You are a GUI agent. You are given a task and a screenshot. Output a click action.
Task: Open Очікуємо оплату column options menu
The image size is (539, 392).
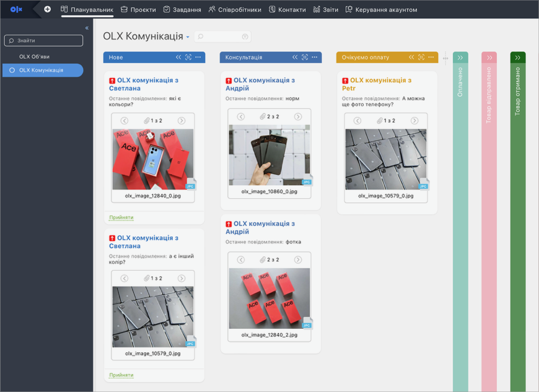431,57
